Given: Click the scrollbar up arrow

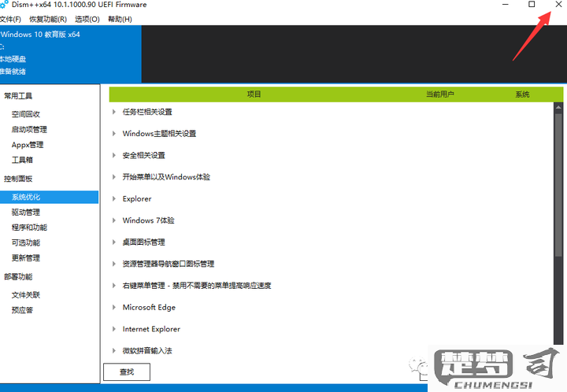Looking at the screenshot, I should click(x=558, y=107).
